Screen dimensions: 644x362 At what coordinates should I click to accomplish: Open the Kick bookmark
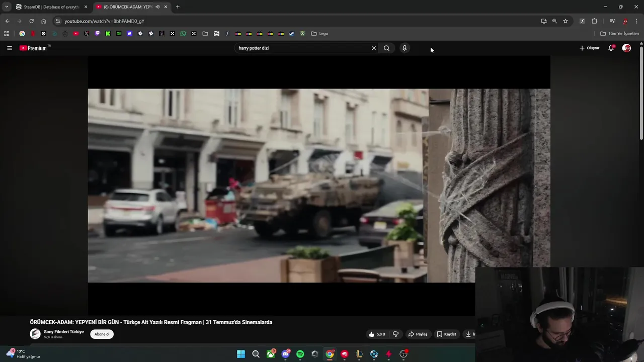[108, 34]
